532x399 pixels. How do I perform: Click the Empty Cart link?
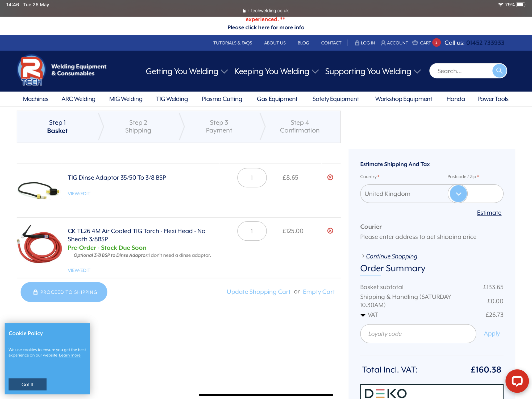pos(319,292)
